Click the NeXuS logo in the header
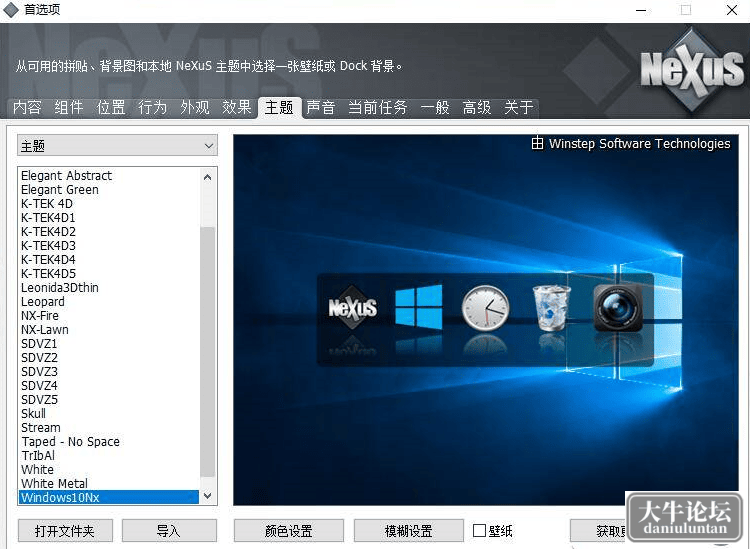The image size is (750, 549). point(692,69)
